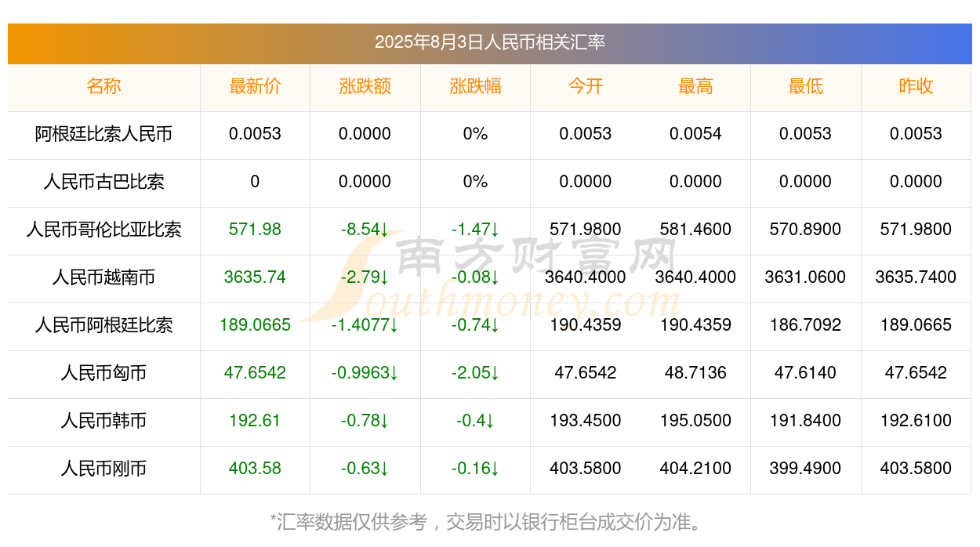
Task: Click change amount -0.78↓
Action: point(365,421)
